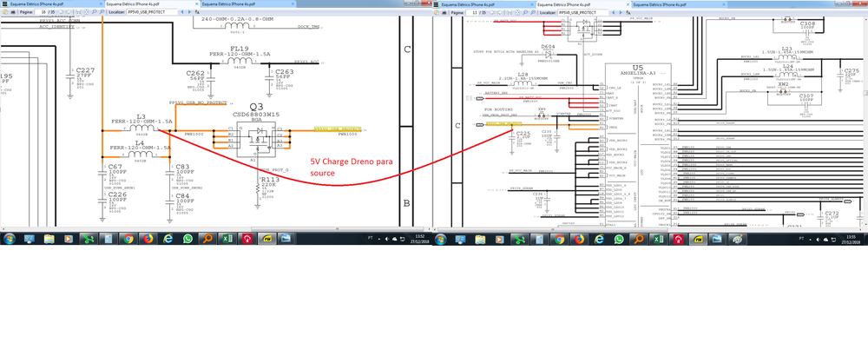Open Excel from the left taskbar

tap(228, 238)
